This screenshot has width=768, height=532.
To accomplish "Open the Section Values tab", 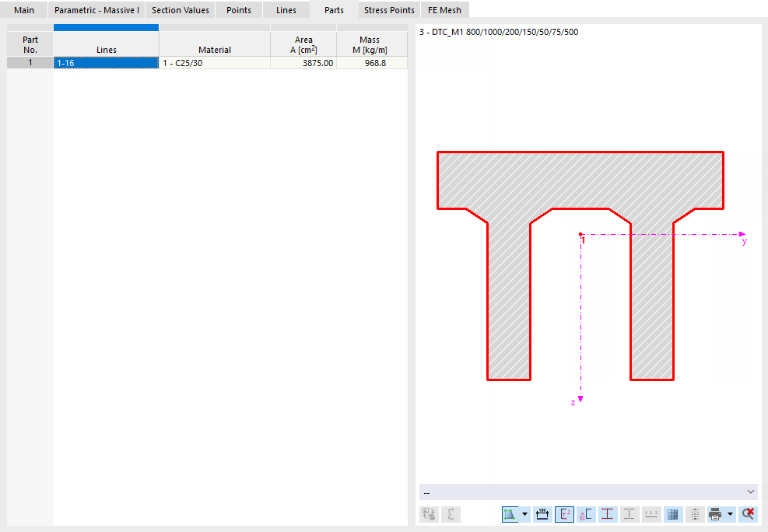I will point(181,10).
